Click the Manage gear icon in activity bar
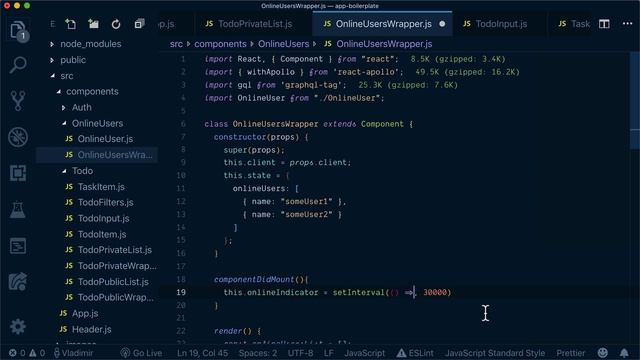 click(18, 327)
